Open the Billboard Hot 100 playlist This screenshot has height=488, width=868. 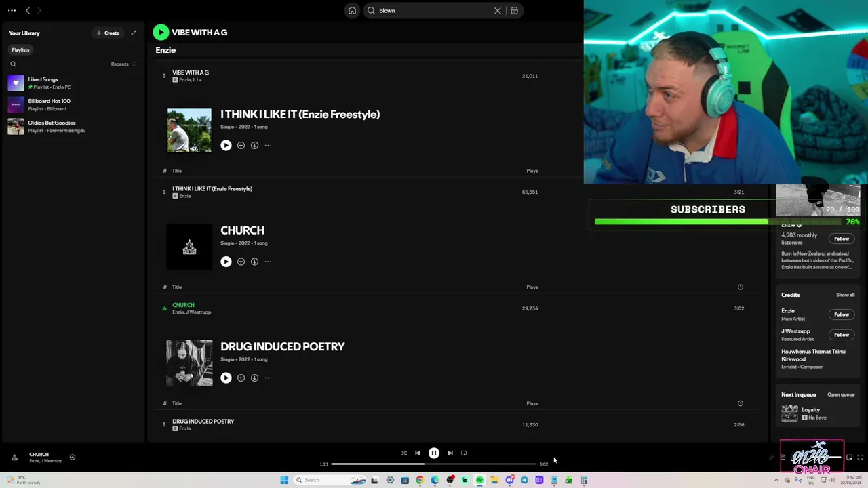tap(73, 104)
